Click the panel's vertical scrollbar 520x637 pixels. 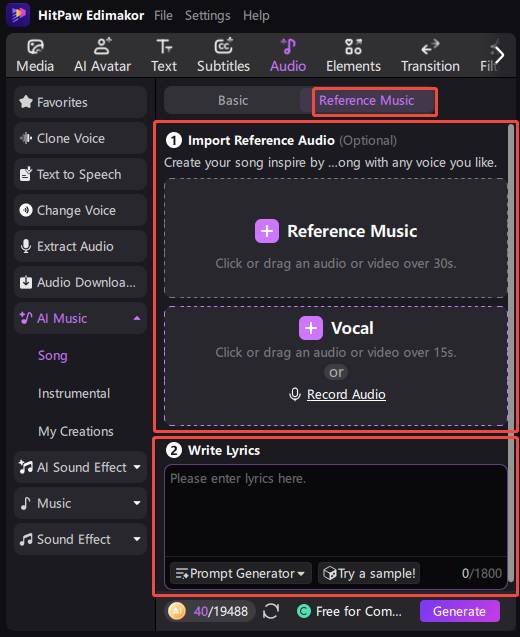pyautogui.click(x=511, y=353)
